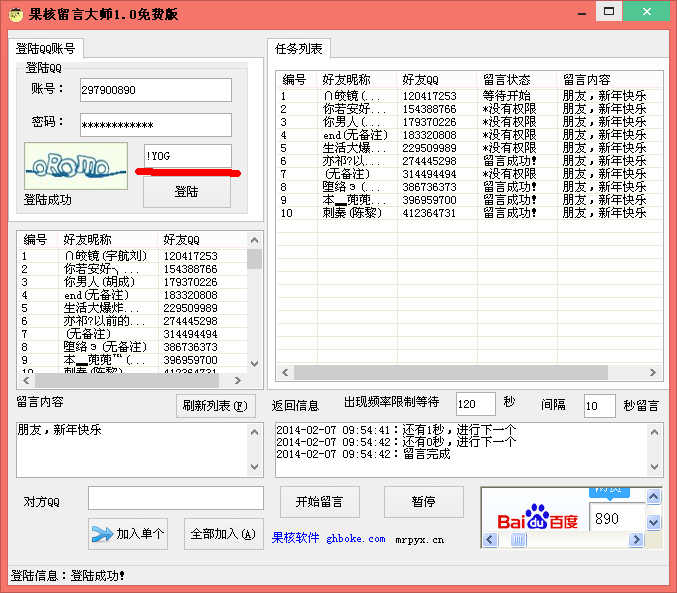Click the Baidu logo in the web panel

pyautogui.click(x=537, y=517)
